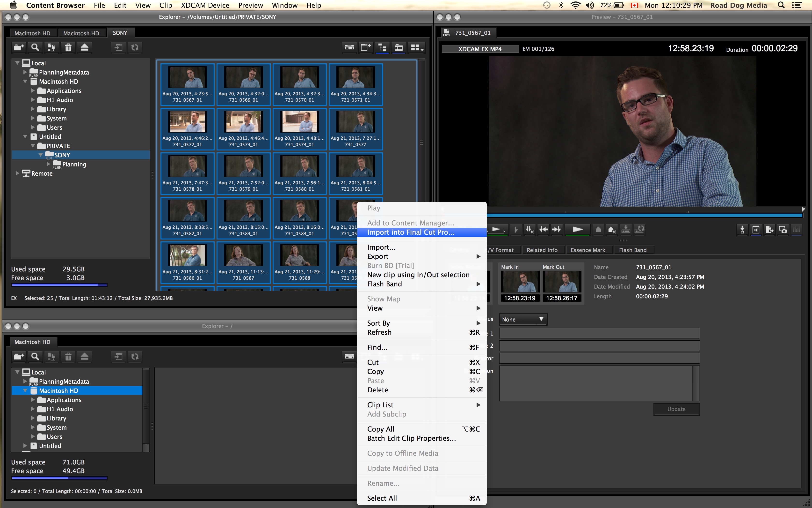Click Spotlight search icon in macOS menu bar

[x=781, y=5]
